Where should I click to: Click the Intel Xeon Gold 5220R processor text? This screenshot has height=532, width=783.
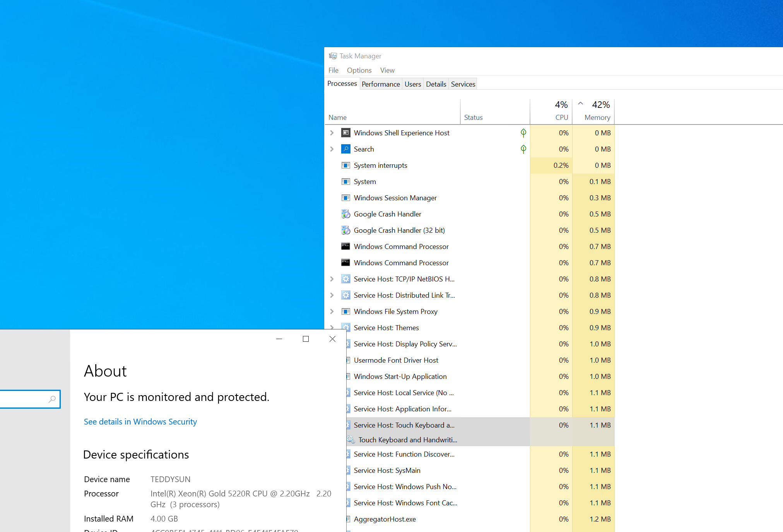click(x=241, y=499)
